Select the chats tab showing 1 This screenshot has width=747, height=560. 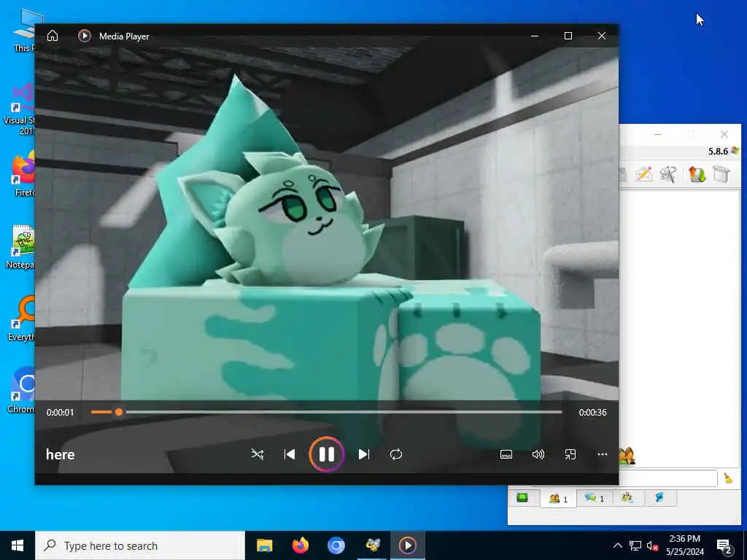pyautogui.click(x=595, y=498)
